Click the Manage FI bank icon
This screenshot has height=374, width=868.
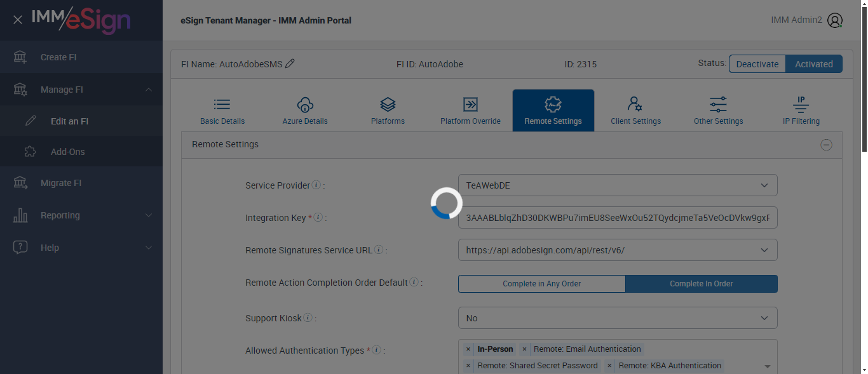click(20, 90)
